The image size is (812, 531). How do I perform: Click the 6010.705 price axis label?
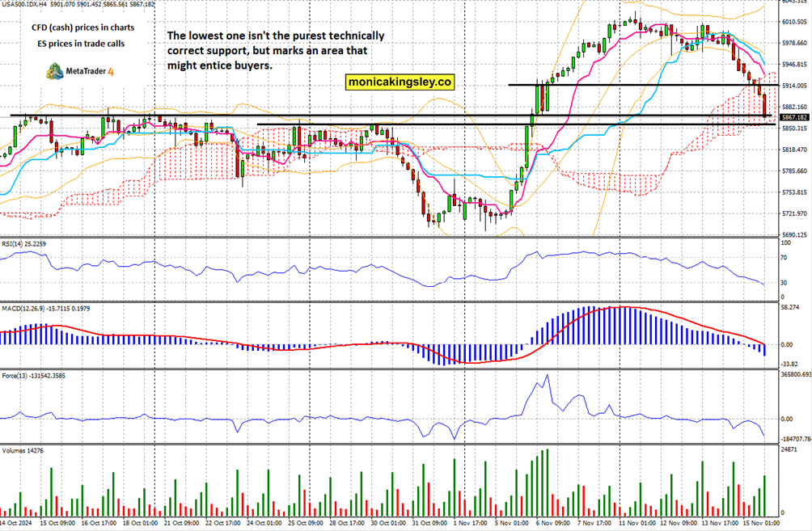(795, 22)
